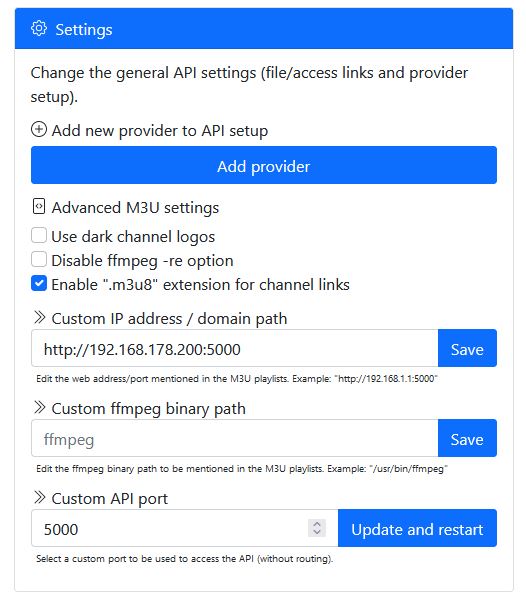Enable the Use dark channel logos checkbox
Screen dimensions: 526x604
[x=39, y=235]
